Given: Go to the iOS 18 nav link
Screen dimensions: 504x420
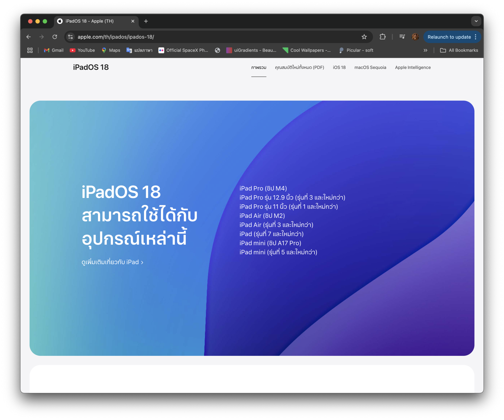Looking at the screenshot, I should coord(339,67).
